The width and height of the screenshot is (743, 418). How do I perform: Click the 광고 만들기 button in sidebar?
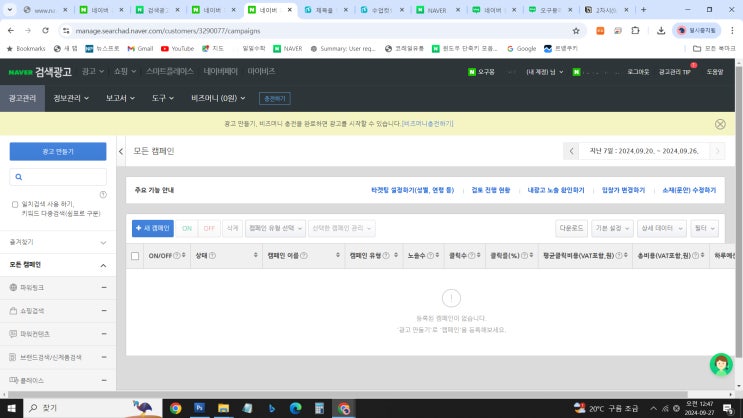(x=58, y=152)
